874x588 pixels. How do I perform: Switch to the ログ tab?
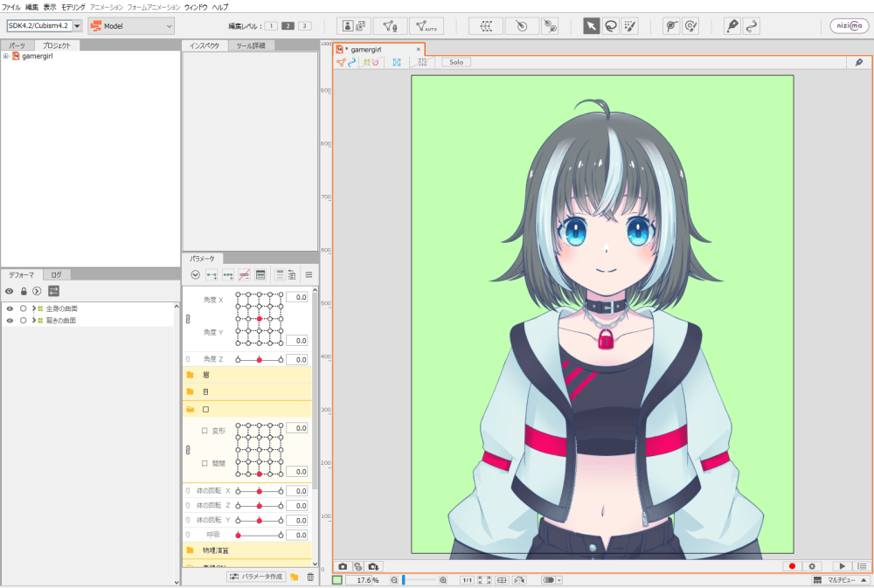coord(56,274)
